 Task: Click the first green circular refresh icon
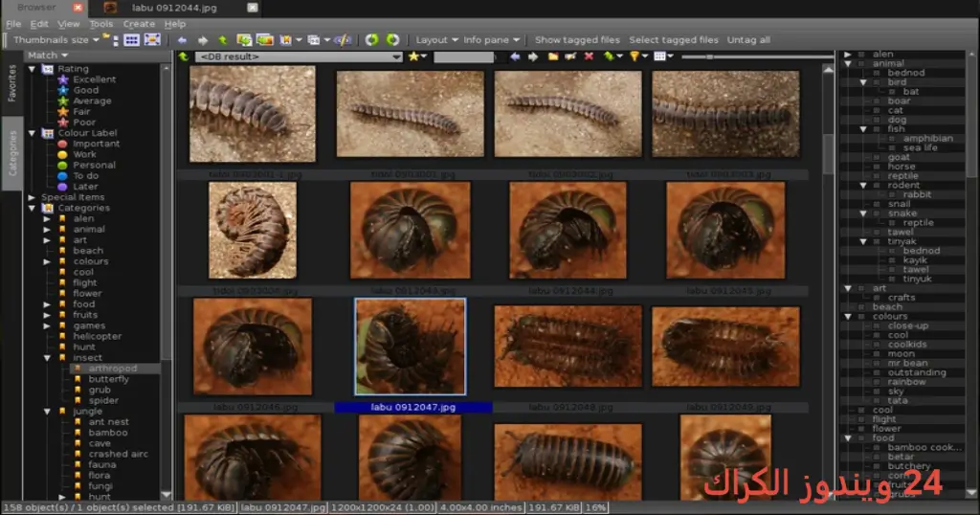[x=372, y=40]
